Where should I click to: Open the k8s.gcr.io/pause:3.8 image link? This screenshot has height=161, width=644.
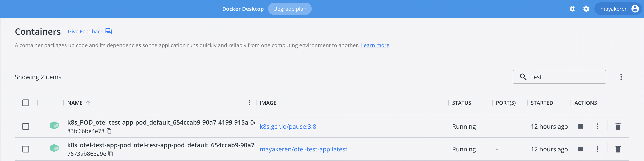click(288, 127)
